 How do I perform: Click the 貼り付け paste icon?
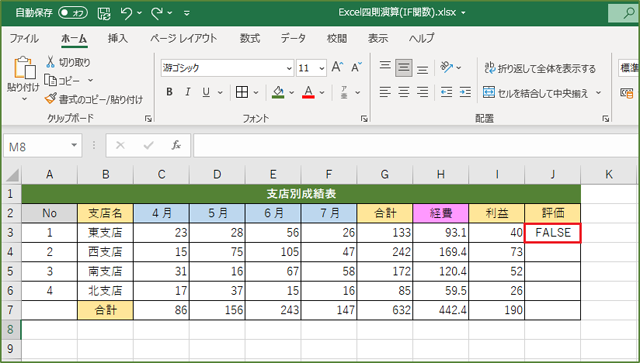click(24, 68)
